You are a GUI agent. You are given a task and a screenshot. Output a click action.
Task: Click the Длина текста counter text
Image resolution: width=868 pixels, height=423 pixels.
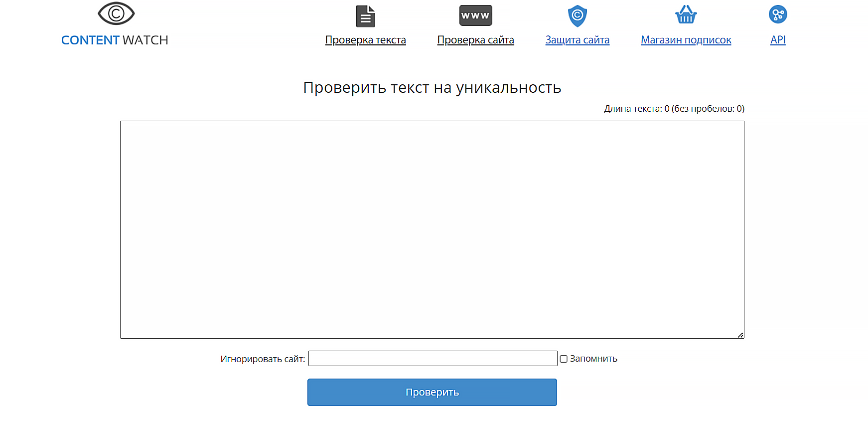point(674,109)
